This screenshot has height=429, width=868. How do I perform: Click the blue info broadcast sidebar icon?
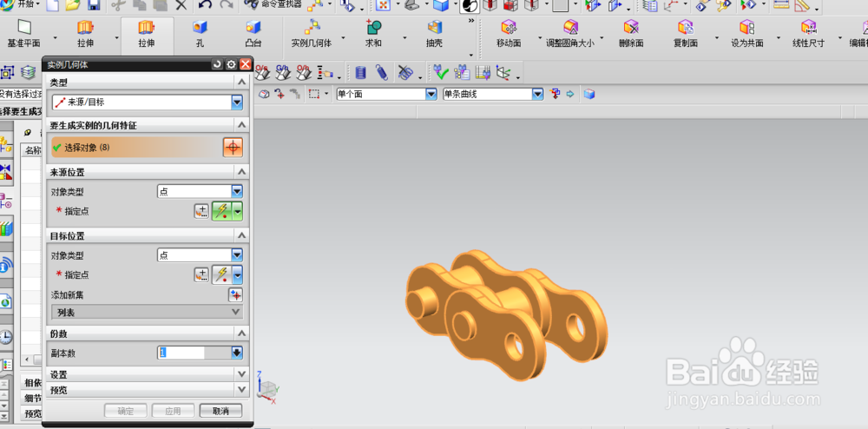5,267
